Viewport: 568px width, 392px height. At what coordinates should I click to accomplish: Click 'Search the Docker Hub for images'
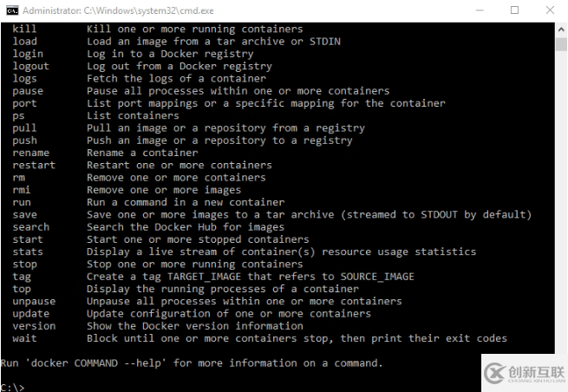[186, 227]
